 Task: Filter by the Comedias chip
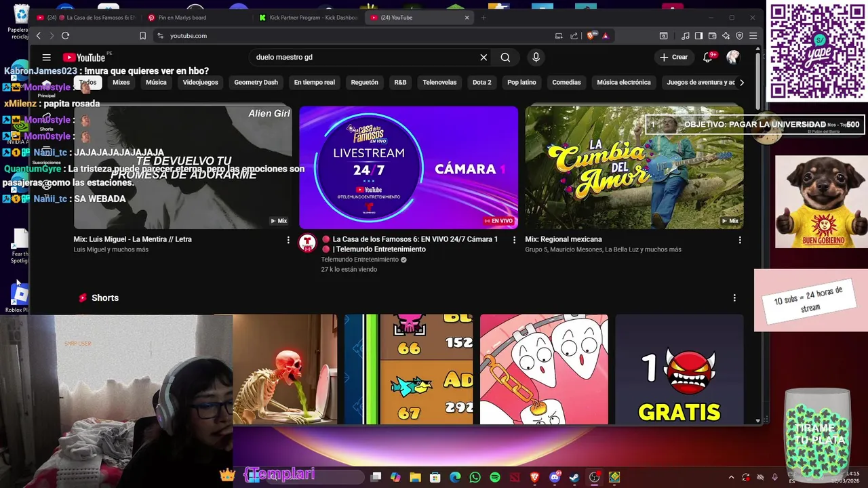tap(566, 83)
